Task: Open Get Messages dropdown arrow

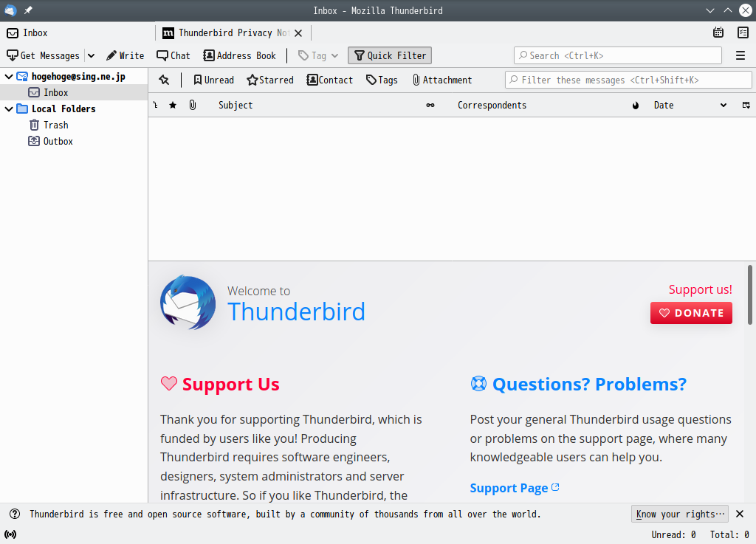Action: (91, 55)
